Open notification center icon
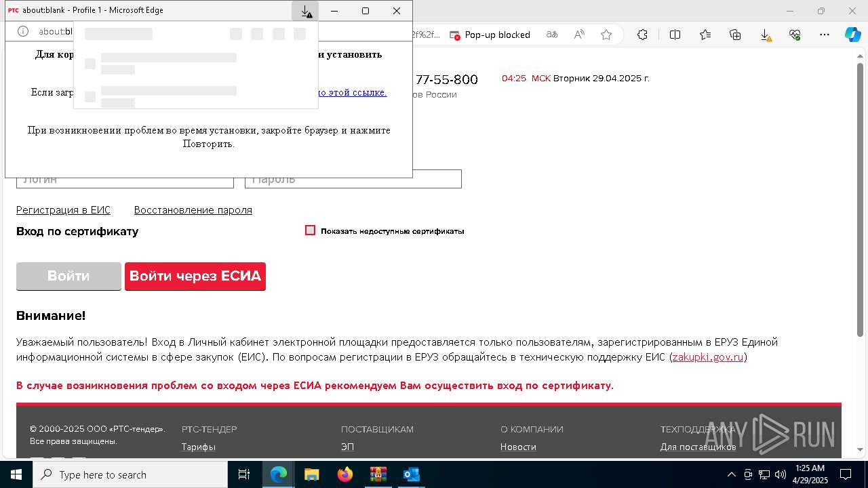Image resolution: width=868 pixels, height=488 pixels. click(x=846, y=474)
